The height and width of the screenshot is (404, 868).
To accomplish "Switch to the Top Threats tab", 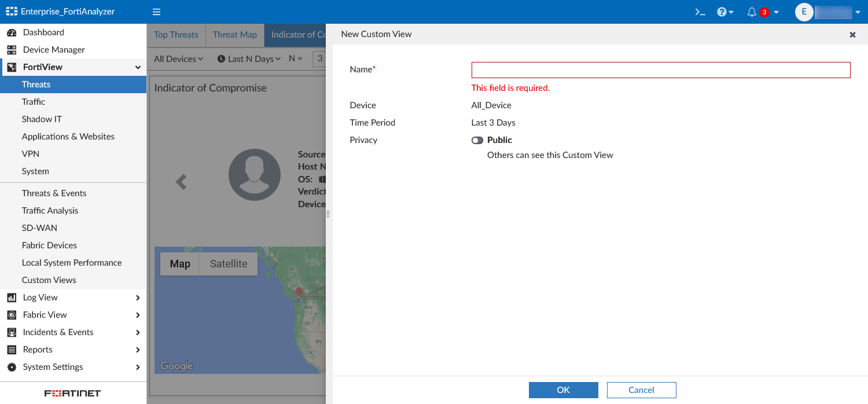I will 176,35.
